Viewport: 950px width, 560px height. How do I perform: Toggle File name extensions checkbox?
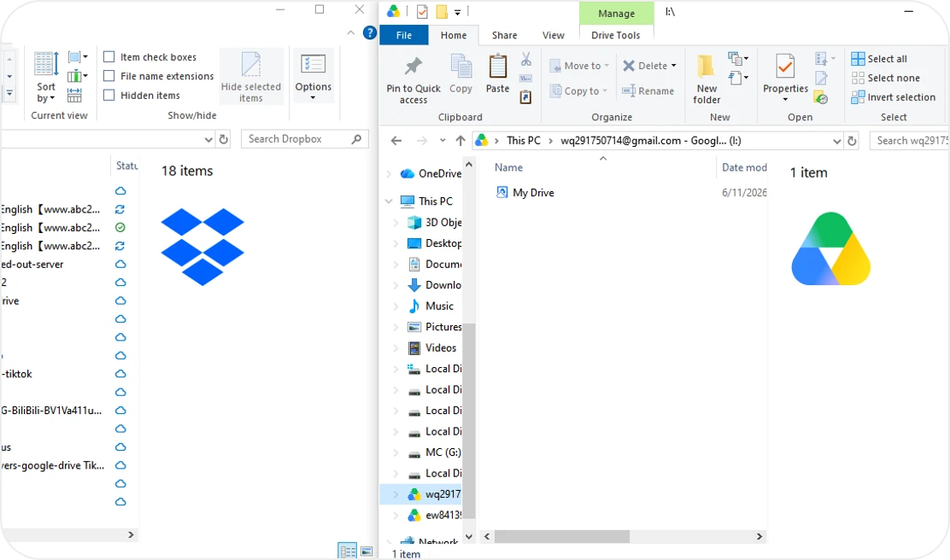(109, 76)
